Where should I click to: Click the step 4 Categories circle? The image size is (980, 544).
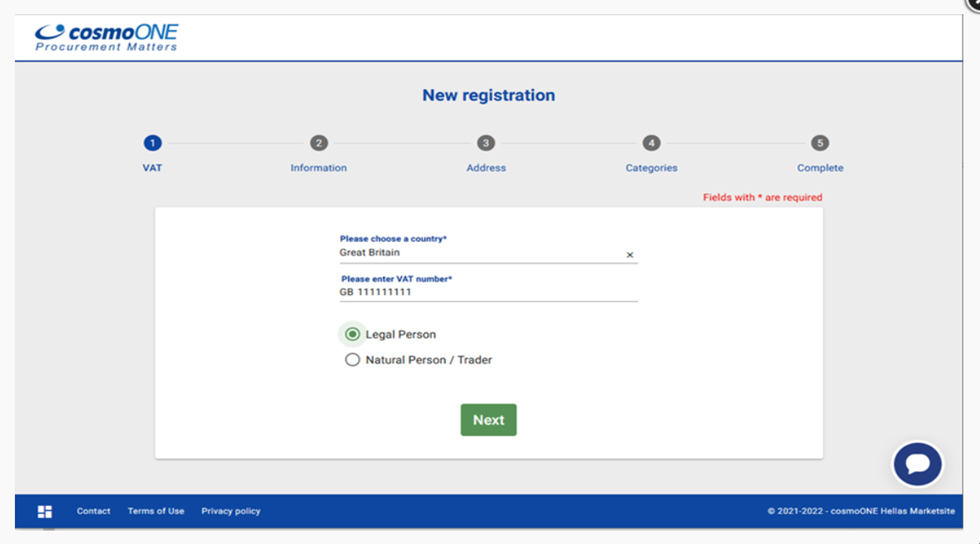point(651,143)
